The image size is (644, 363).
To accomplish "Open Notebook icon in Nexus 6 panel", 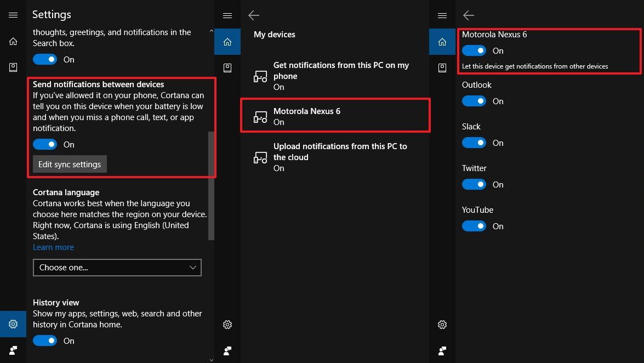I will [x=442, y=68].
